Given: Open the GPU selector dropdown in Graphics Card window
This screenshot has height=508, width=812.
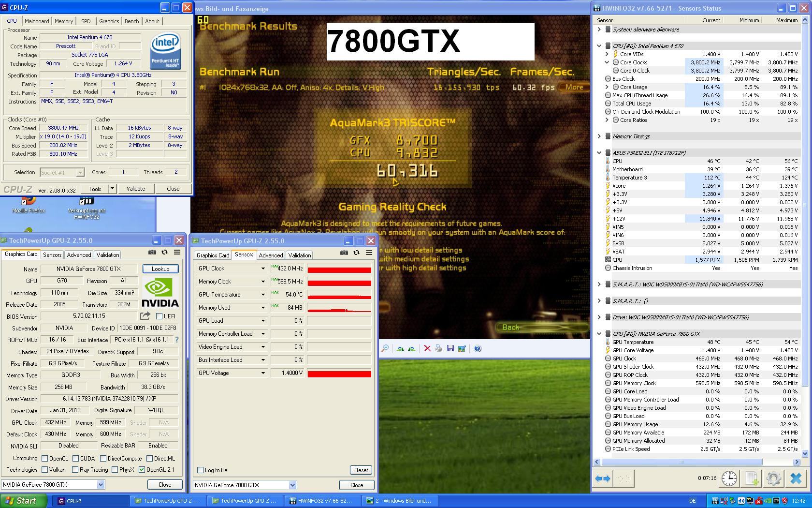Looking at the screenshot, I should 101,484.
